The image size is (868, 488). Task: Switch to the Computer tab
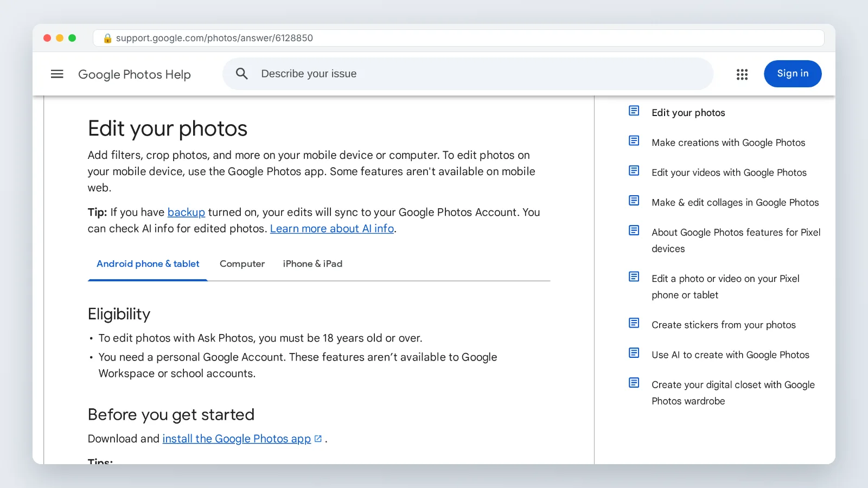242,264
